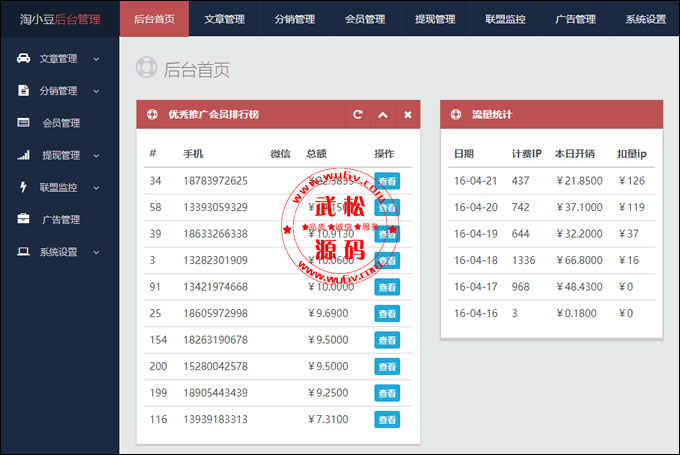
Task: Click the laptop icon beside 系统设置 in sidebar
Action: click(23, 252)
